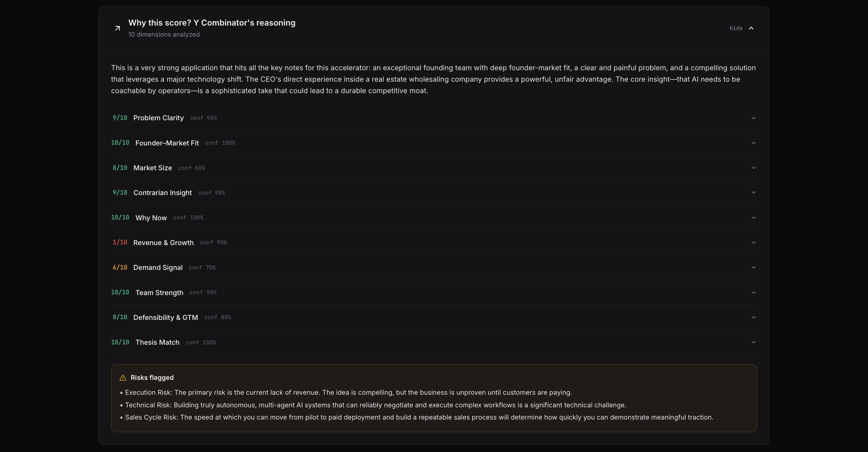The image size is (868, 452).
Task: Collapse the panel with the Hide chevron icon
Action: coord(751,28)
